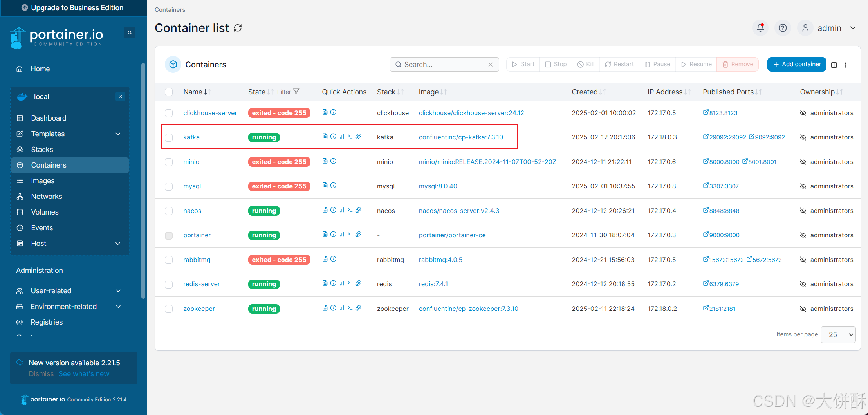Image resolution: width=868 pixels, height=415 pixels.
Task: Open clickhouse-server logs icon
Action: point(325,112)
